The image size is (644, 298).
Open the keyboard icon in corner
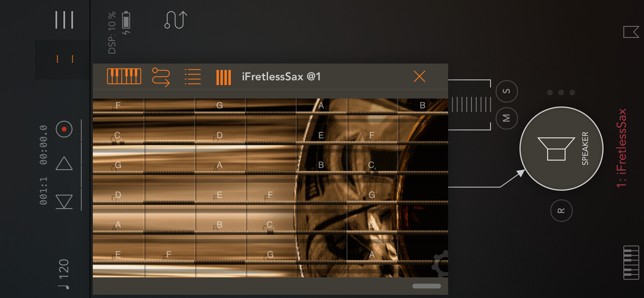pyautogui.click(x=631, y=262)
